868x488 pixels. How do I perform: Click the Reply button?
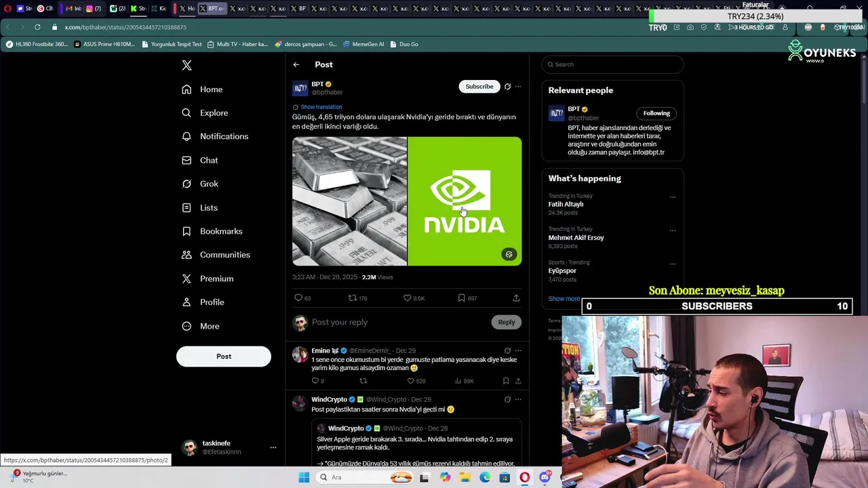coord(507,323)
